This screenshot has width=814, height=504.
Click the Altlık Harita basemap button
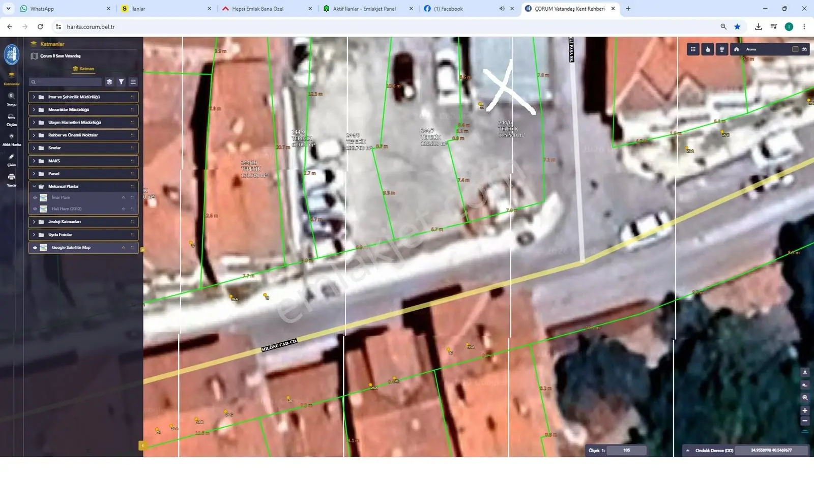(x=11, y=139)
